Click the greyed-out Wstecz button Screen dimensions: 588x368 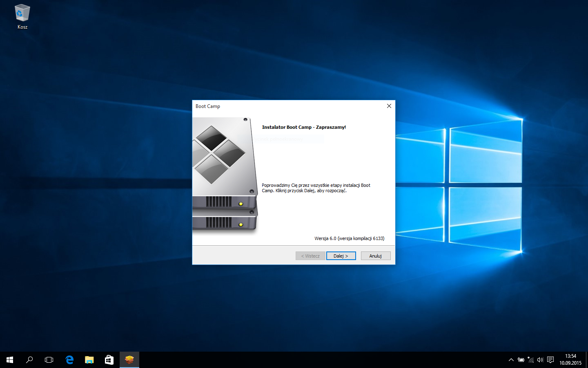pos(310,256)
